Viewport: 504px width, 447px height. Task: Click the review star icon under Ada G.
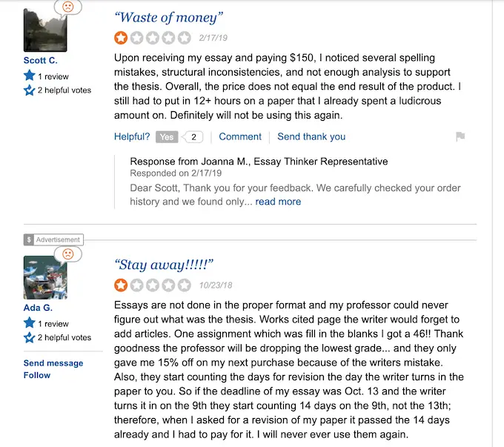(30, 323)
